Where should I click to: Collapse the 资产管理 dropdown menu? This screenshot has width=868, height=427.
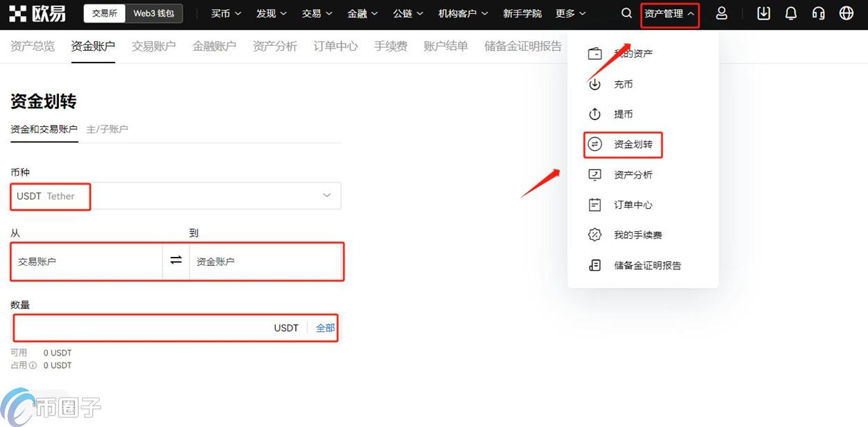pyautogui.click(x=669, y=13)
